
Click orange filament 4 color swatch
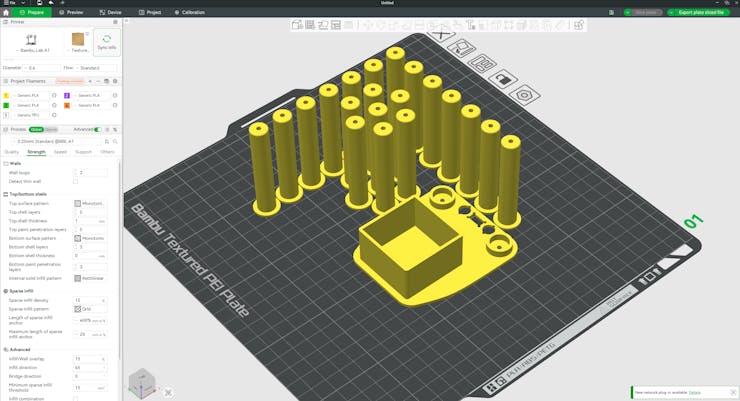67,106
